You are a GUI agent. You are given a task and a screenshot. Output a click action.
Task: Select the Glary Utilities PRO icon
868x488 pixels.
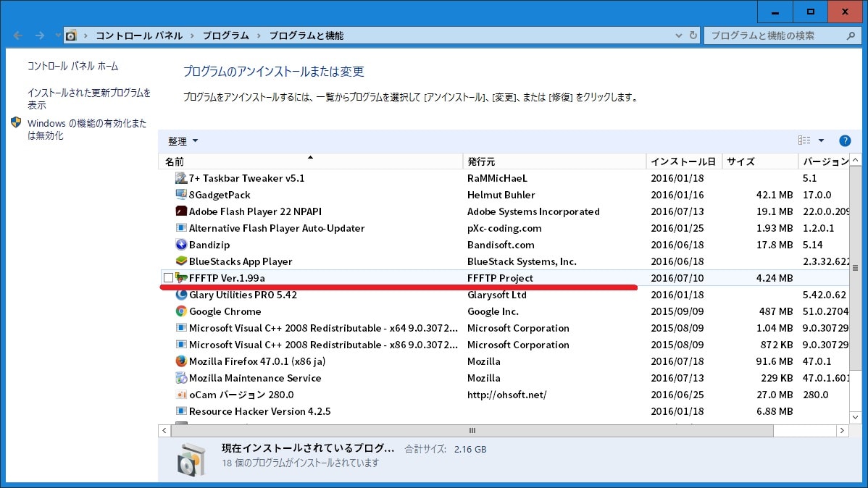tap(181, 295)
